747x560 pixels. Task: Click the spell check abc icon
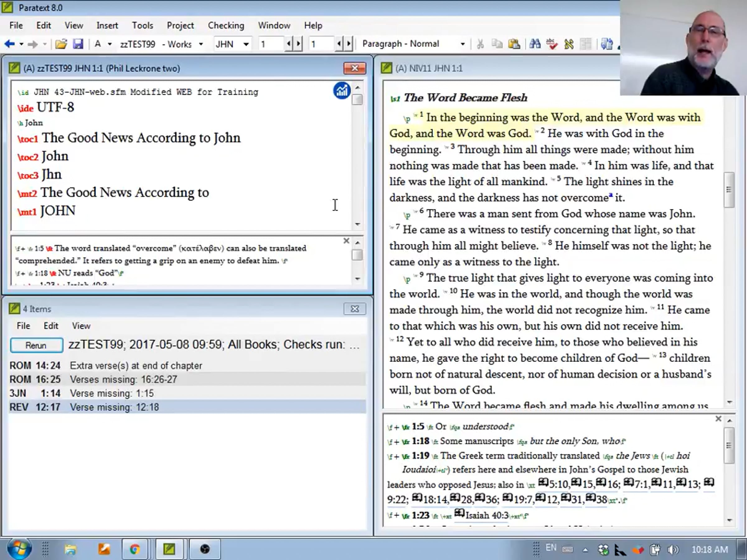552,44
